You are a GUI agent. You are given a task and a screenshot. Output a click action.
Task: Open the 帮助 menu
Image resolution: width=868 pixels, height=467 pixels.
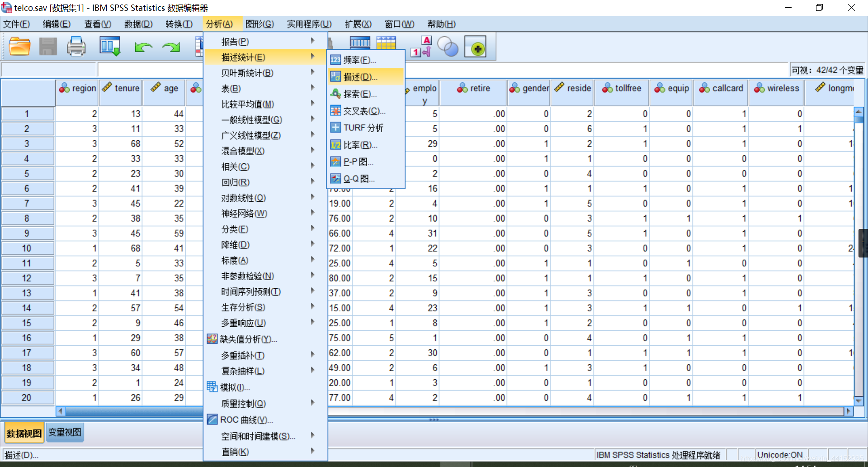coord(442,24)
